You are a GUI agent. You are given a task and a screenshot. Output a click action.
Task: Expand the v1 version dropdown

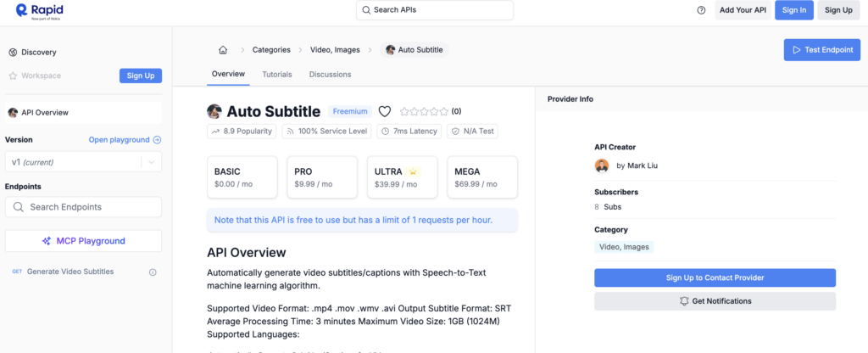pos(151,162)
